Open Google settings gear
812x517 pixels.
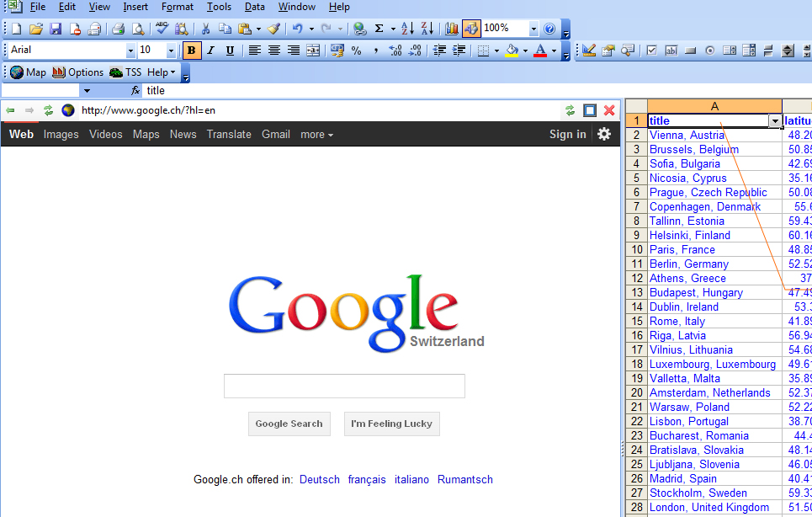(x=604, y=135)
